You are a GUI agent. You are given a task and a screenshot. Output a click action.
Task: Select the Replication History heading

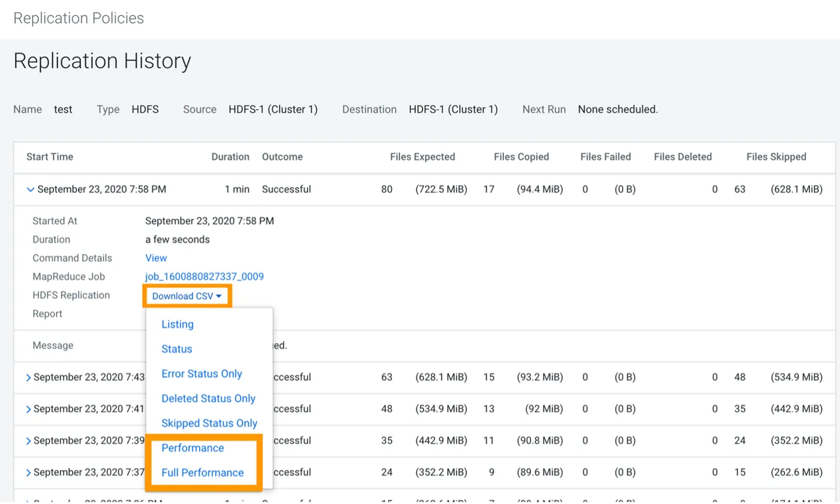(x=102, y=61)
